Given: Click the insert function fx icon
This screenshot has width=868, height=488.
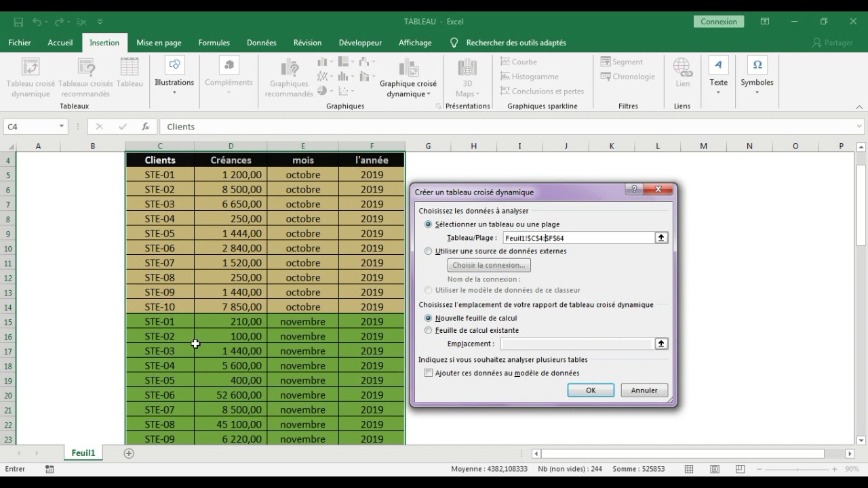Looking at the screenshot, I should pyautogui.click(x=145, y=127).
